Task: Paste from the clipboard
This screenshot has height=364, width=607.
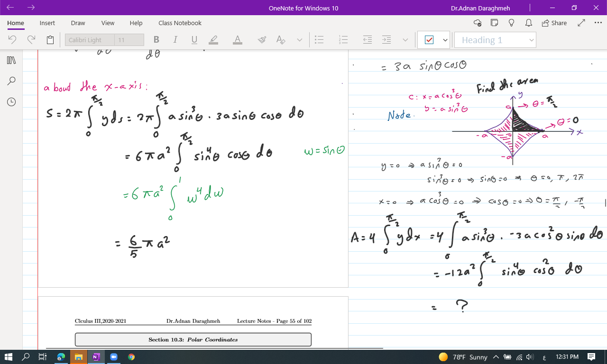Action: point(50,40)
